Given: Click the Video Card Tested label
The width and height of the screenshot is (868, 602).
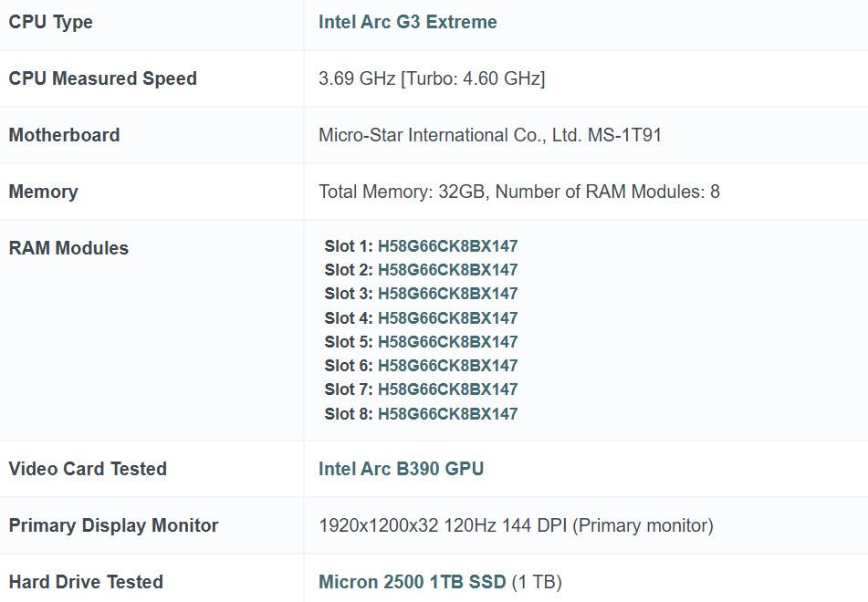Looking at the screenshot, I should [x=88, y=469].
